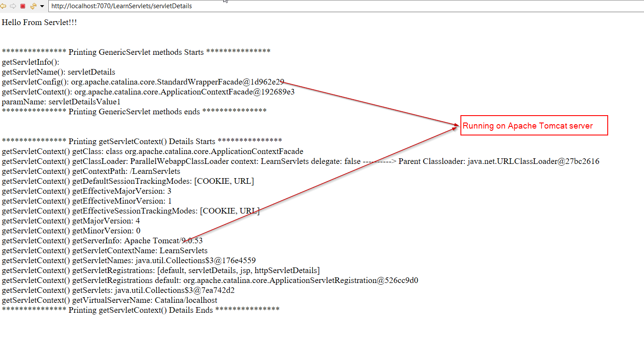Select the ApplicationContextFacade@192689e3 getServletContext line
The height and width of the screenshot is (352, 644).
148,92
